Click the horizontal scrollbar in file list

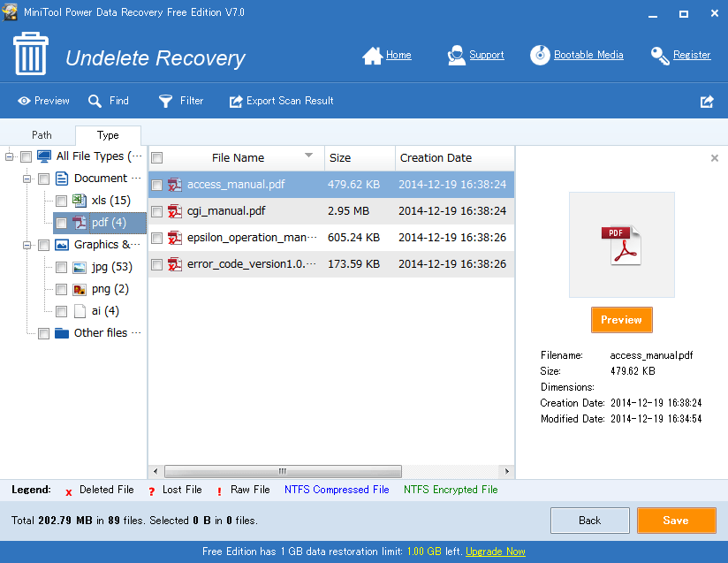(283, 471)
